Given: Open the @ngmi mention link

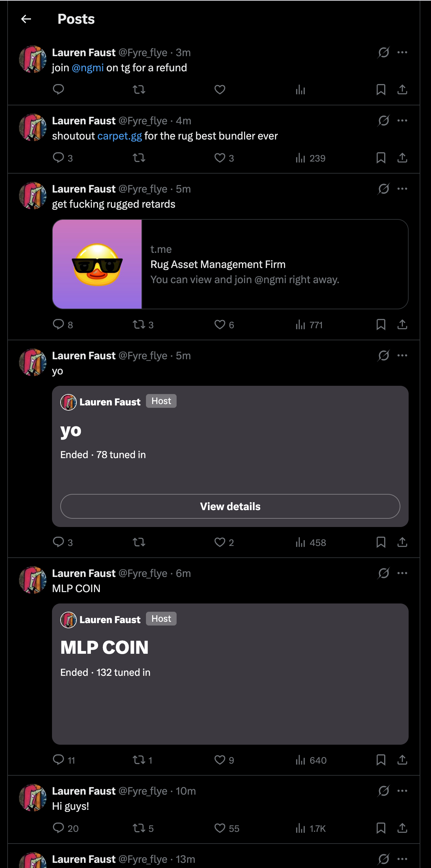Looking at the screenshot, I should click(88, 68).
